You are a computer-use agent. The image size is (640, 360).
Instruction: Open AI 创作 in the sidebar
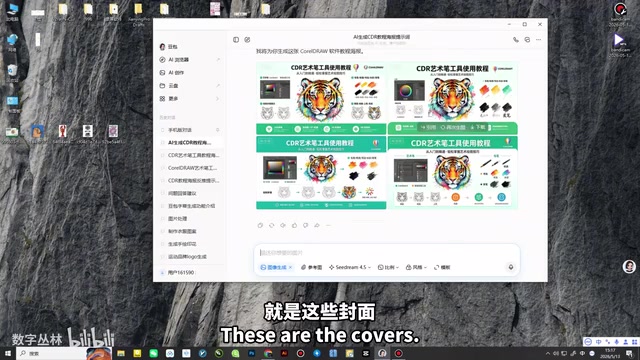coord(190,73)
